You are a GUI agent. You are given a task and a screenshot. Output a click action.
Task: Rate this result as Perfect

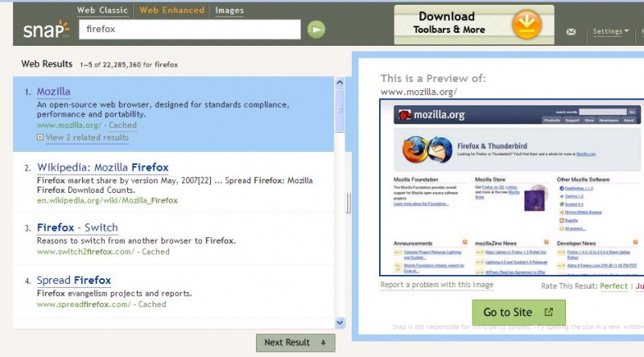(613, 286)
